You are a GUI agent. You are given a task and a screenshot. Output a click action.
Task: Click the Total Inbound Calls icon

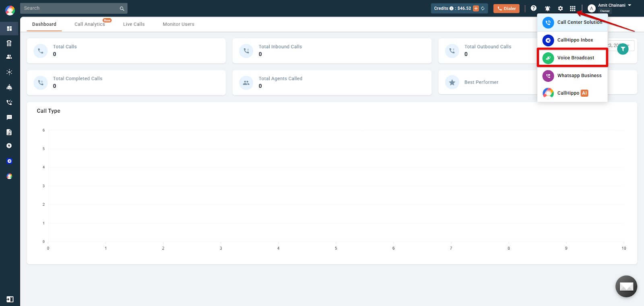[246, 51]
